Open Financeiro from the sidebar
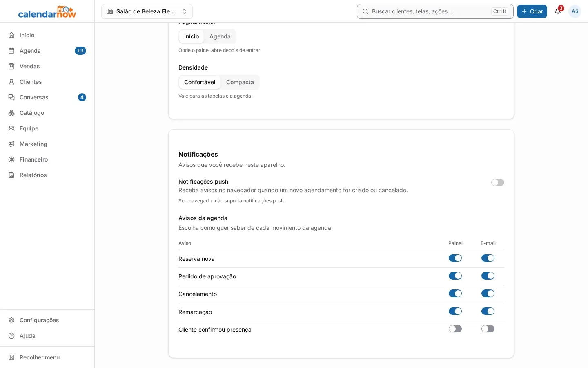Screen dimensions: 588x368 (47, 159)
